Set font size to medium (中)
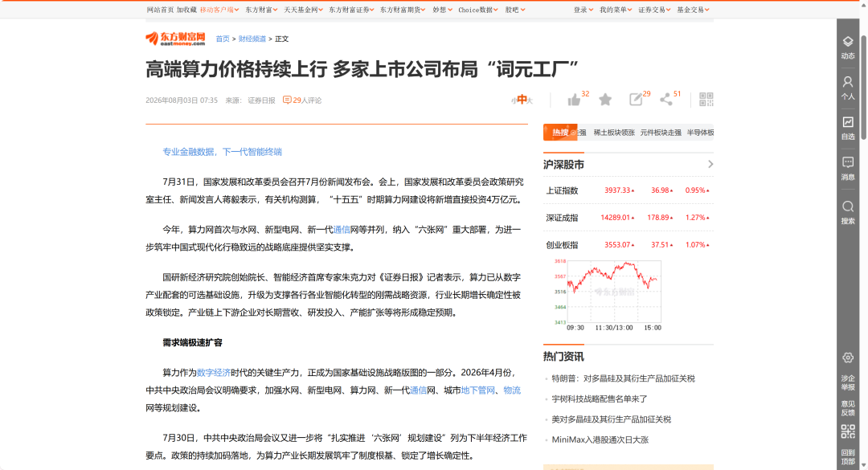Viewport: 868px width, 470px height. (x=522, y=100)
